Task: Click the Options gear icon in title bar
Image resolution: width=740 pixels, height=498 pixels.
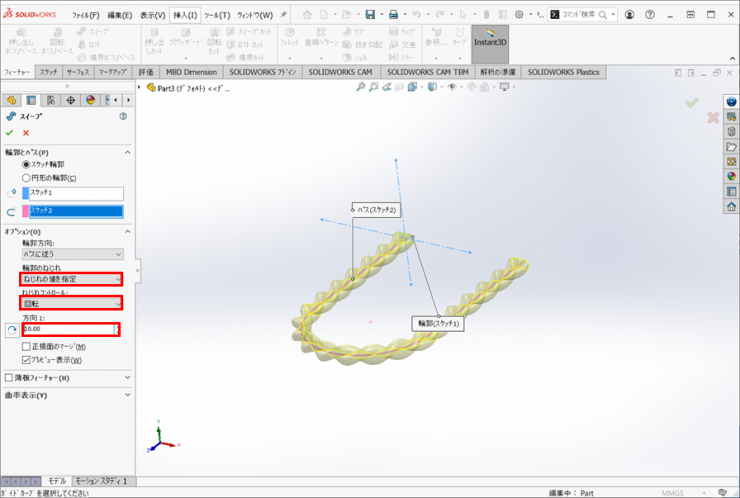Action: (519, 15)
